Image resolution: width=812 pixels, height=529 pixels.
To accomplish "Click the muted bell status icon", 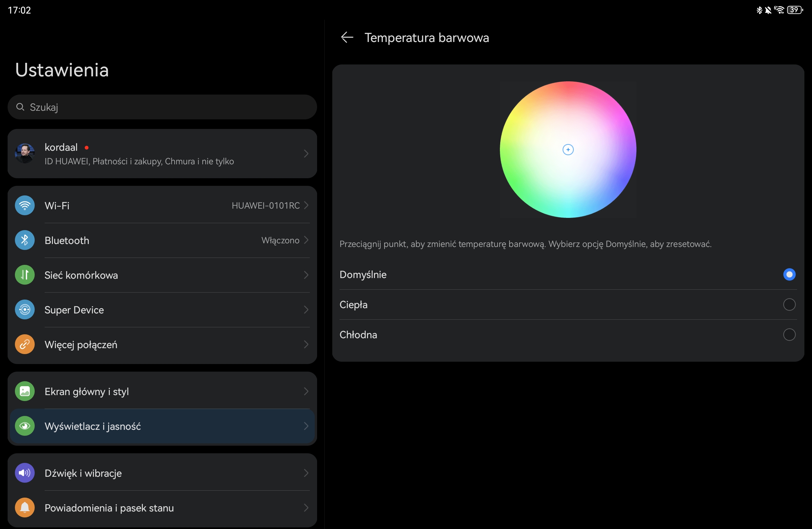I will click(x=768, y=10).
